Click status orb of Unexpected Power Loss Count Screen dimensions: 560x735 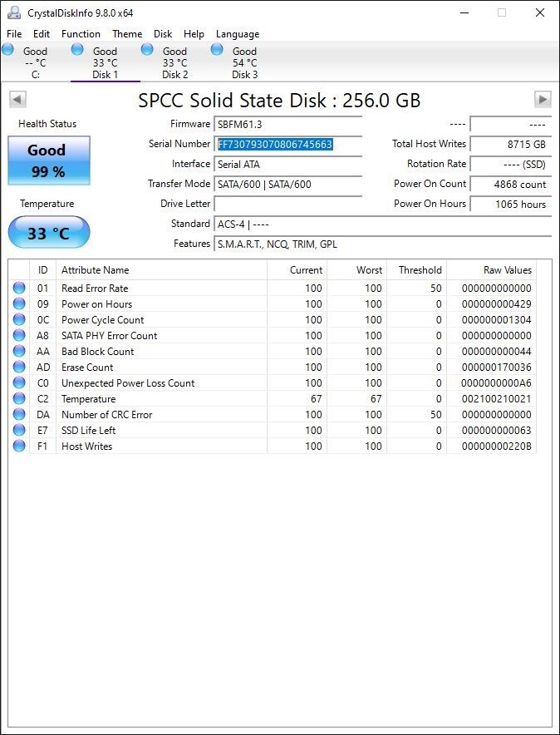[x=19, y=382]
